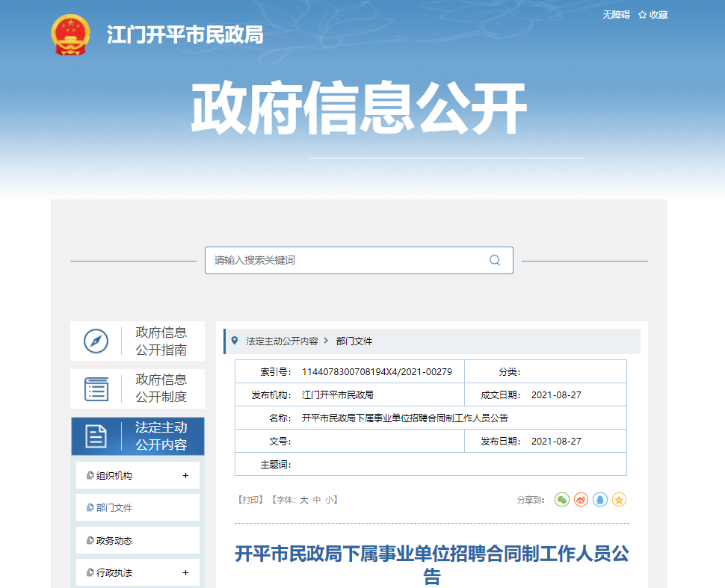Click the document icon beside 政务动态

coord(90,540)
